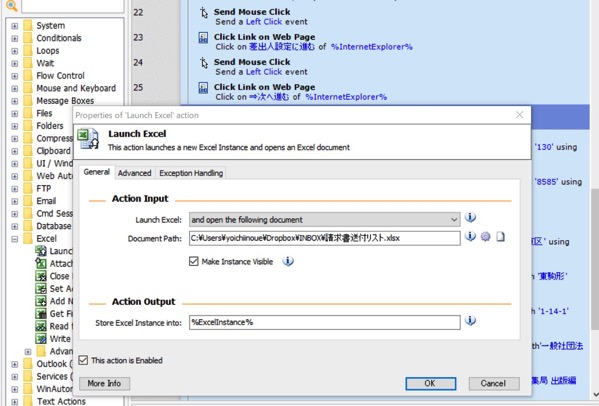Collapse the Excel folder in actions tree

point(15,239)
